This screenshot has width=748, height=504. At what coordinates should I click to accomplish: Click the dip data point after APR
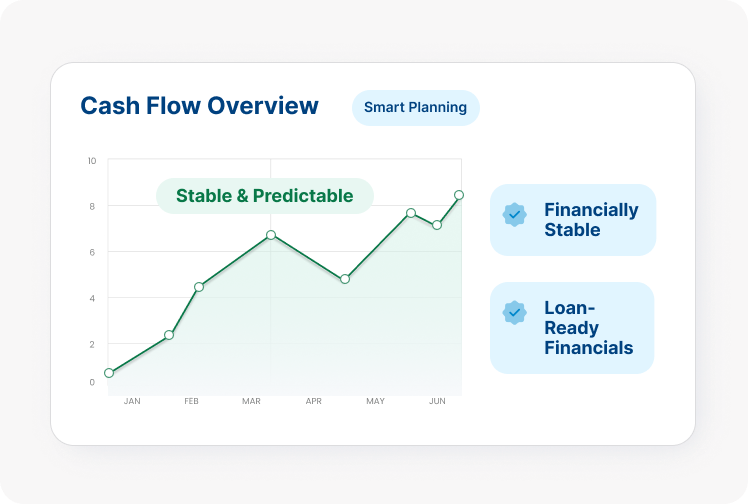[x=345, y=279]
